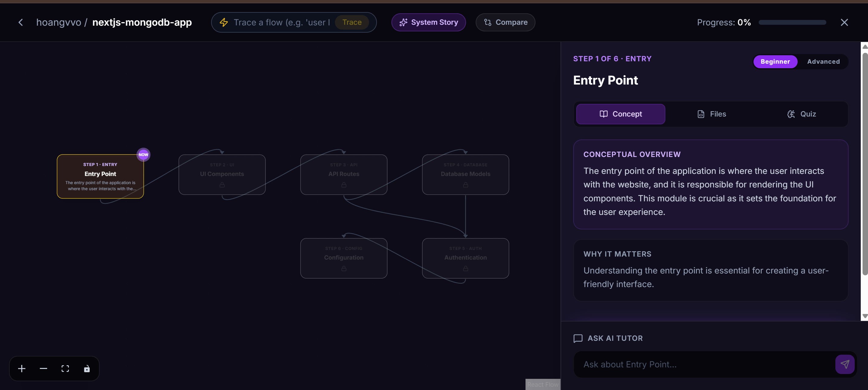Screen dimensions: 868x390
Task: Toggle flow canvas interactivity lock
Action: [87, 369]
